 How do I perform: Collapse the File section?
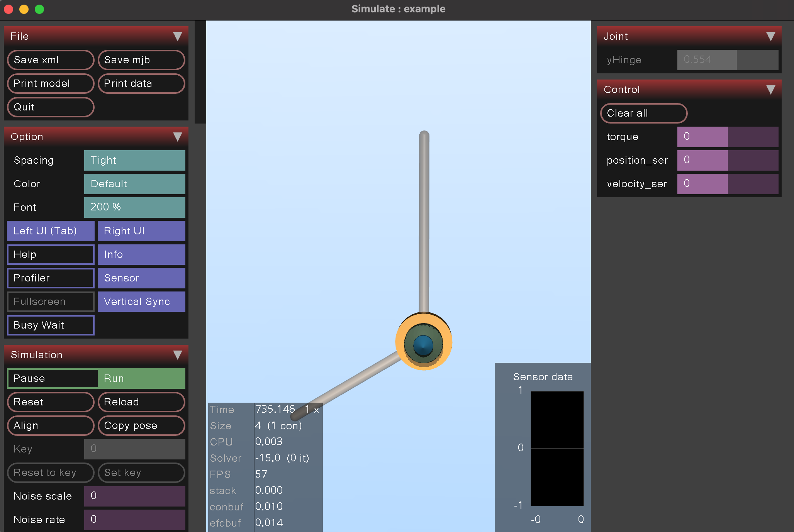pos(178,36)
